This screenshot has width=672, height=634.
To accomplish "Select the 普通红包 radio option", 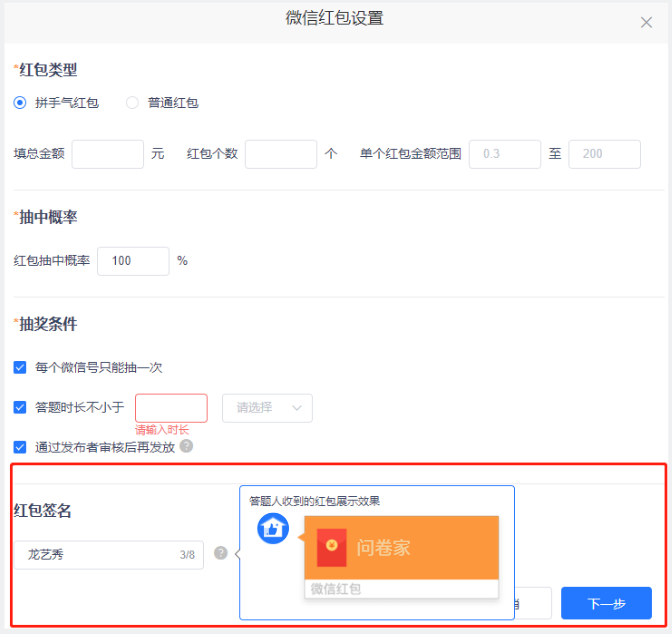I will pos(132,103).
